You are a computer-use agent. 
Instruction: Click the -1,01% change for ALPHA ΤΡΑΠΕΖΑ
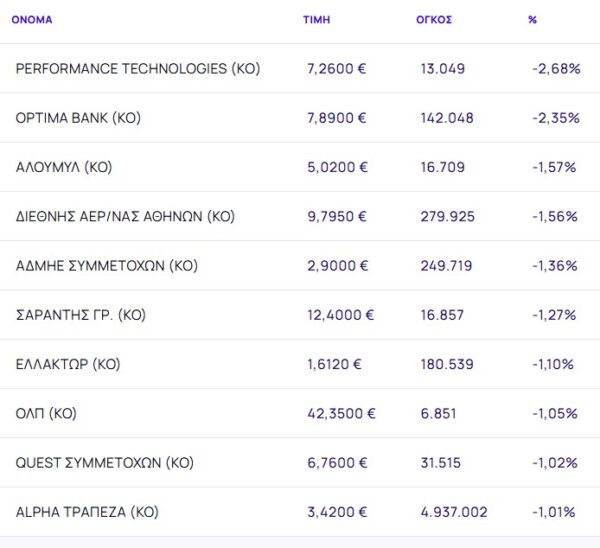(554, 512)
